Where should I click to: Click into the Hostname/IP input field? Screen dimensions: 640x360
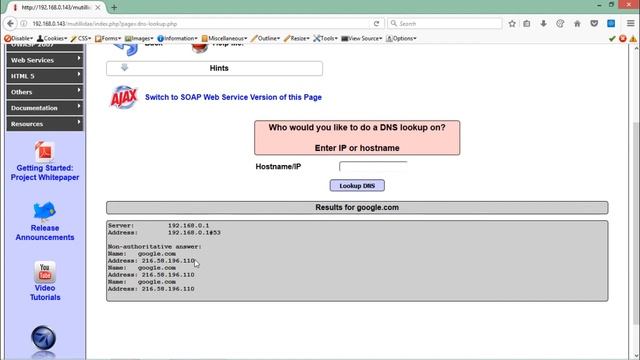click(x=373, y=167)
